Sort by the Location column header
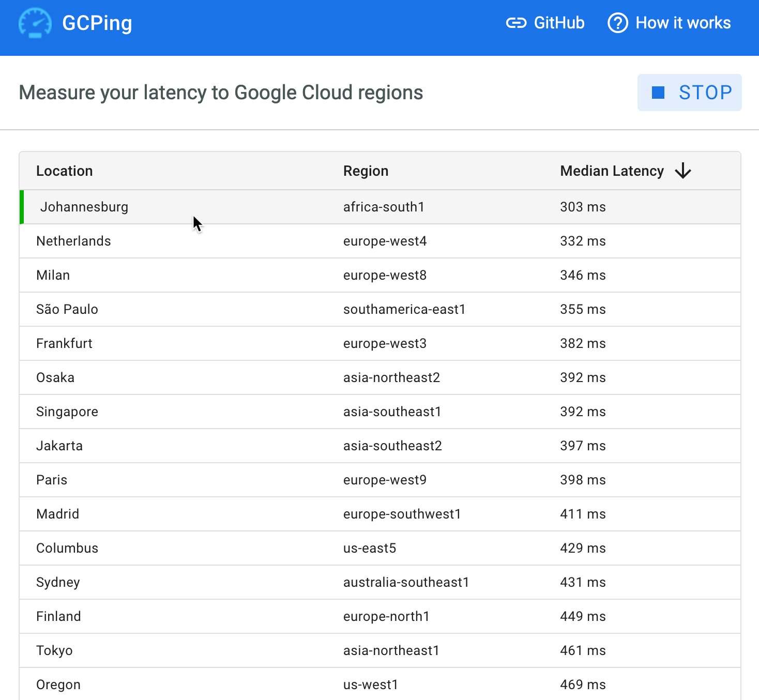Screen dimensions: 759x700 [x=65, y=171]
